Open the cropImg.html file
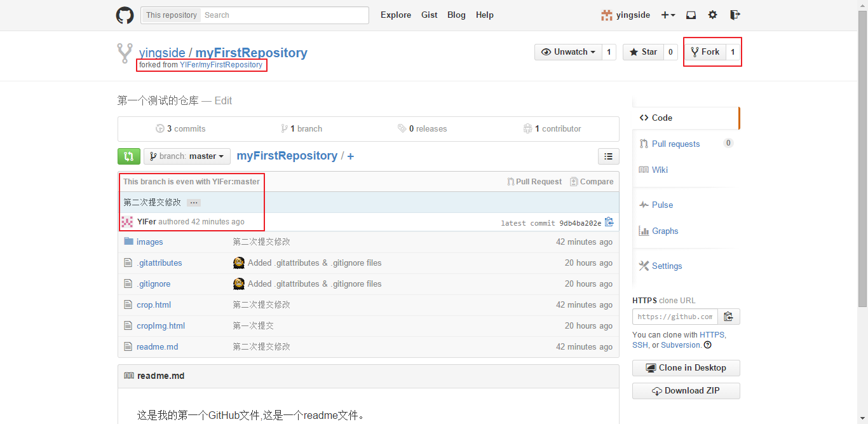The height and width of the screenshot is (424, 868). pos(161,325)
